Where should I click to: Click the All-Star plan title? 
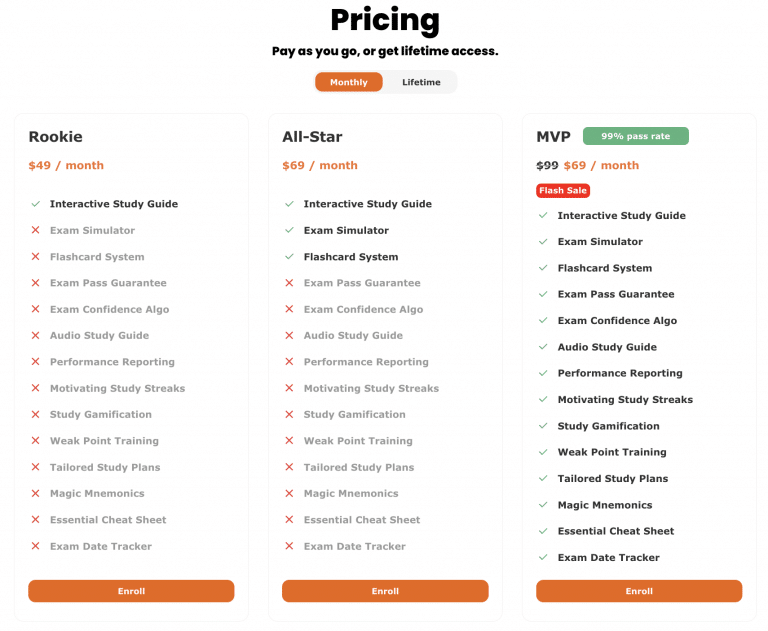312,137
